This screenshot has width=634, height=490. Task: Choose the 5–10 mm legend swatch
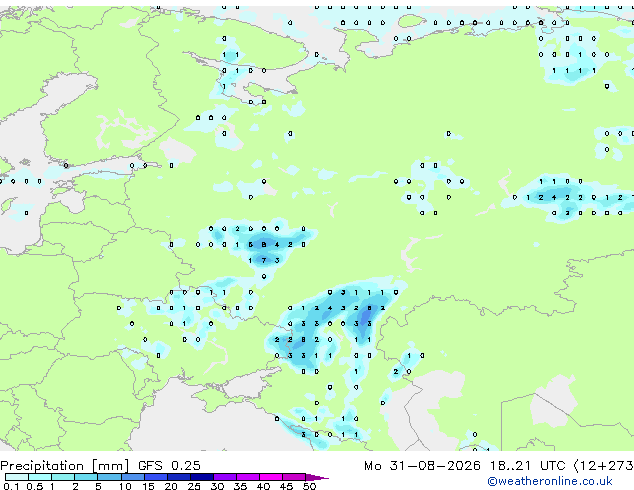pyautogui.click(x=109, y=477)
